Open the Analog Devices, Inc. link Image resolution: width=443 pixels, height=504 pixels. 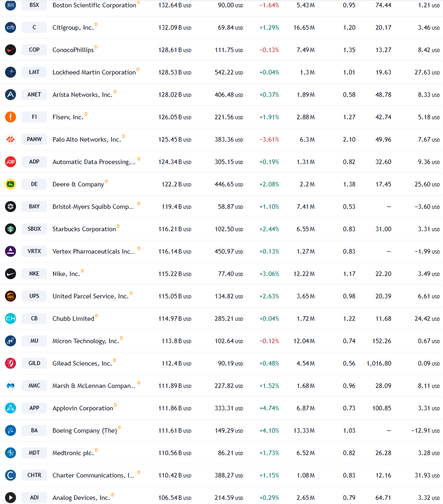(x=81, y=498)
